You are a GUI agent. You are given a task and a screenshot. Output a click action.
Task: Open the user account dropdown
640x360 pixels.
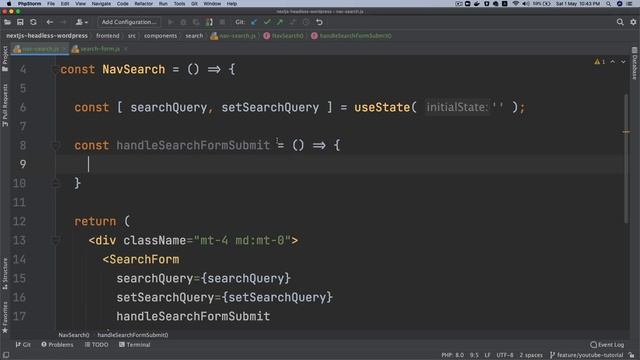(81, 22)
